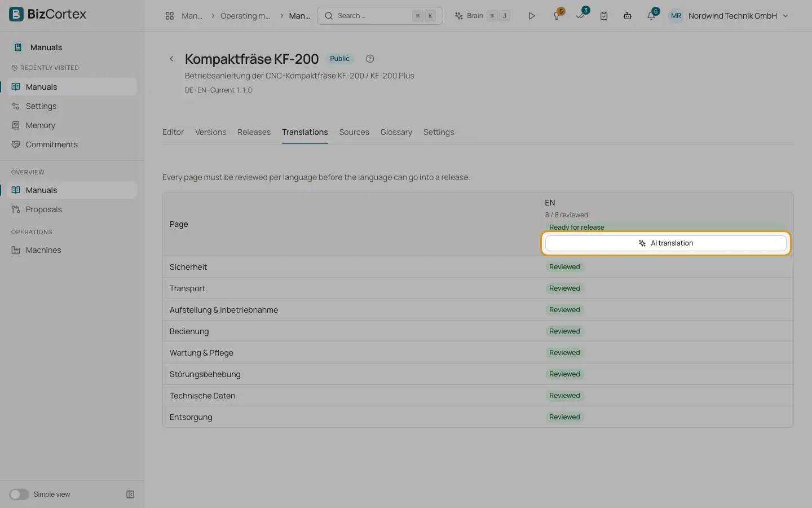The height and width of the screenshot is (508, 812).
Task: Go to the Operating m... breadcrumb
Action: tap(245, 16)
